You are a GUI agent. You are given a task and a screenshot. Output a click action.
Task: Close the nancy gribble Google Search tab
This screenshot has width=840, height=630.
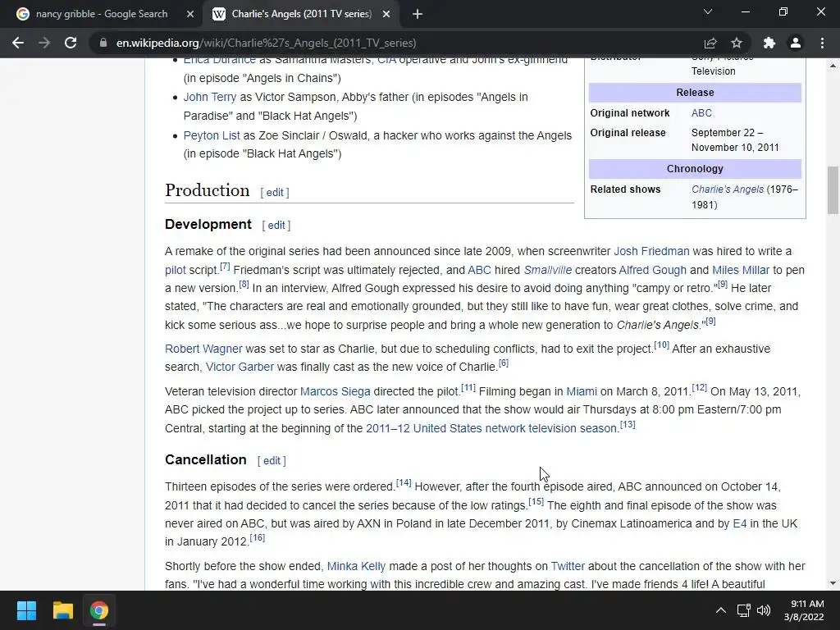190,15
